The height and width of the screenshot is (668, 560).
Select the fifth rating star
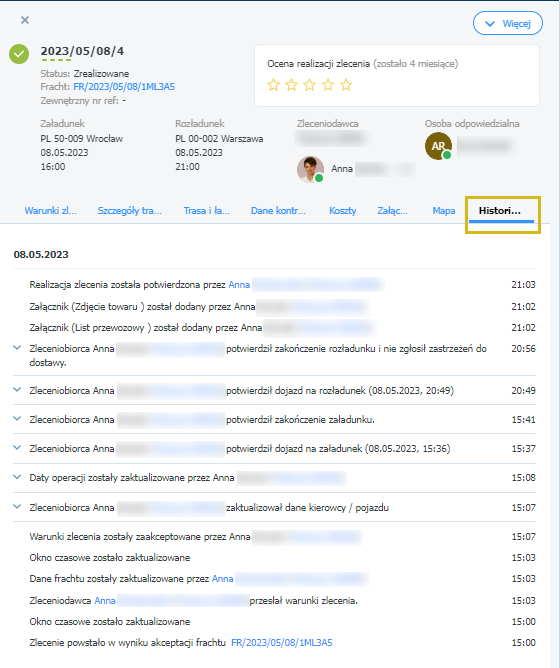346,85
